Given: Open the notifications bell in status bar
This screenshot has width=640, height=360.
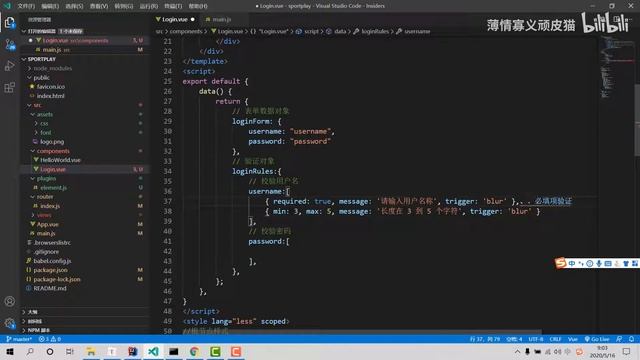Looking at the screenshot, I should click(x=631, y=339).
